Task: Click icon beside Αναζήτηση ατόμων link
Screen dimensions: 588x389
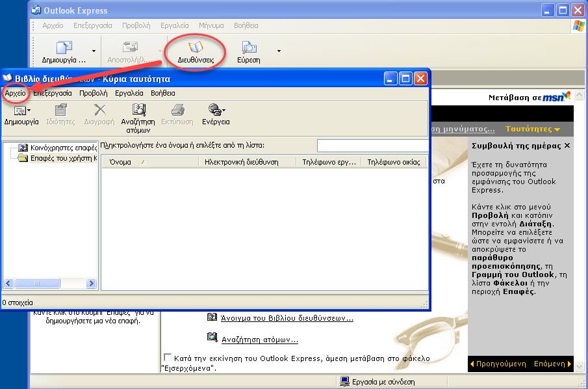Action: [x=212, y=338]
